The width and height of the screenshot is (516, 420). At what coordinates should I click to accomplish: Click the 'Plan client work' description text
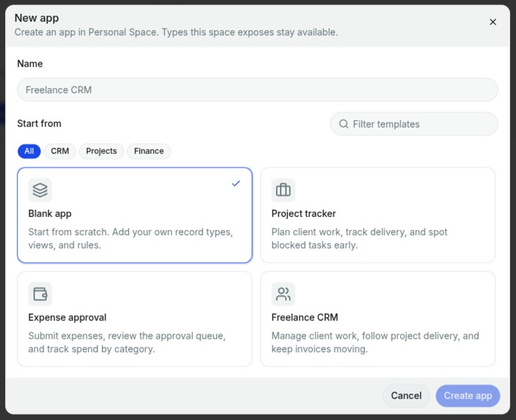click(359, 239)
